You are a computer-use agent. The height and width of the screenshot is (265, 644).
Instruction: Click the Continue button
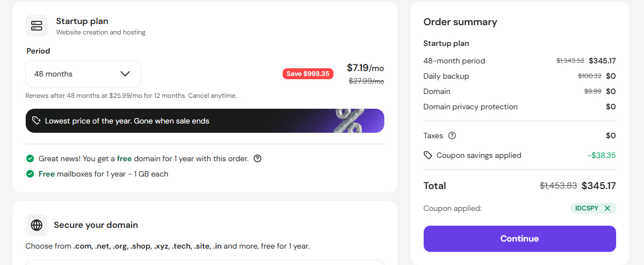pos(519,239)
